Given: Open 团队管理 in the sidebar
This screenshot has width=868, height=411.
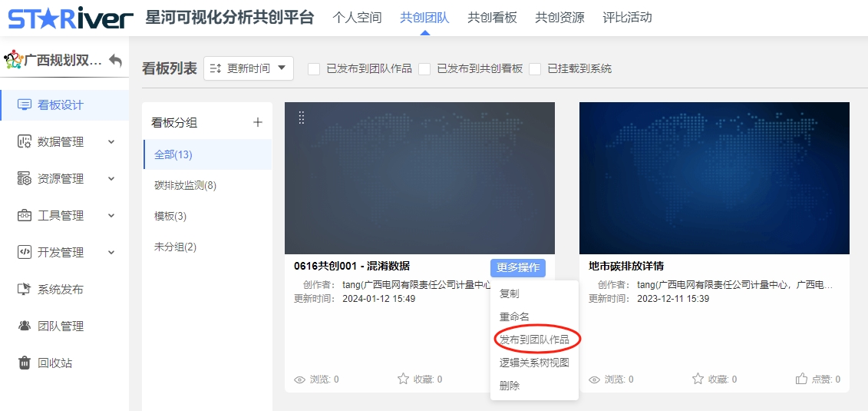Looking at the screenshot, I should click(x=60, y=326).
